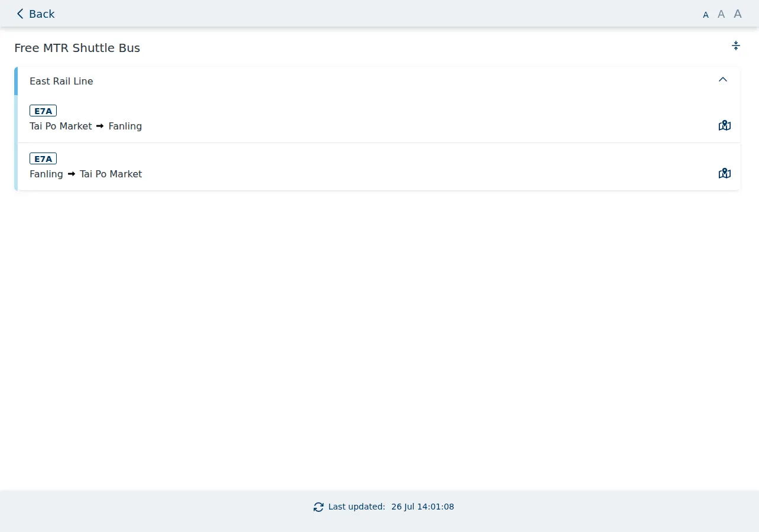
Task: Open map for Tai Po Market to Fanling
Action: 725,125
